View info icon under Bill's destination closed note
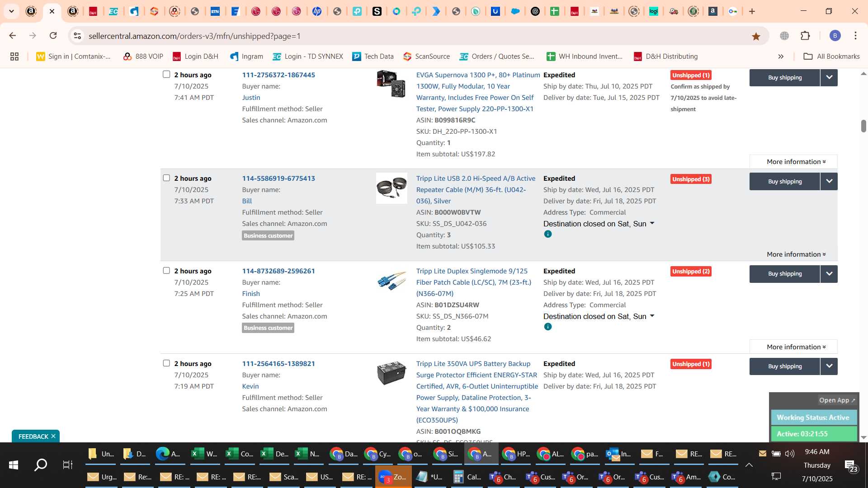868x488 pixels. tap(548, 234)
